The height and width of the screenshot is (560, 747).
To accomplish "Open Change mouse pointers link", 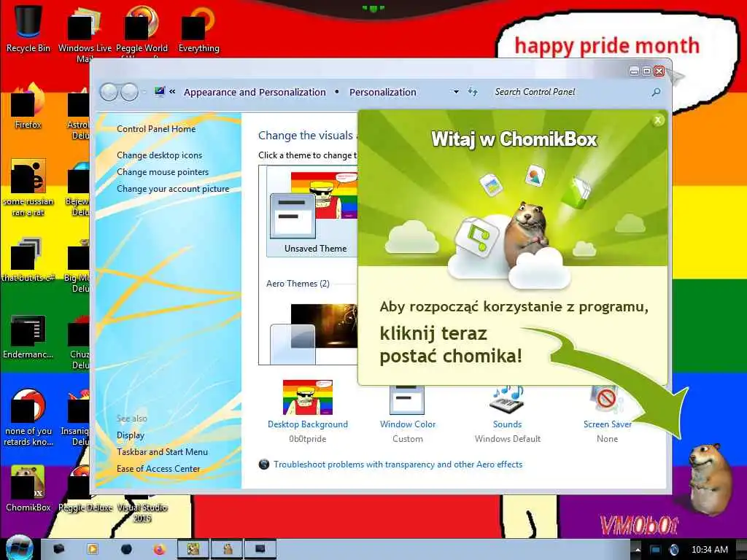I will [x=163, y=172].
